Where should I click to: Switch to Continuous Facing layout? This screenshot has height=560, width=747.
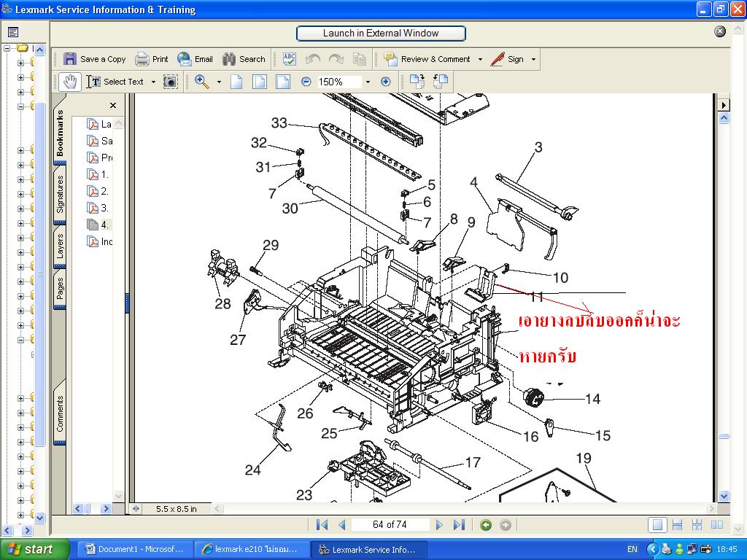point(697,525)
